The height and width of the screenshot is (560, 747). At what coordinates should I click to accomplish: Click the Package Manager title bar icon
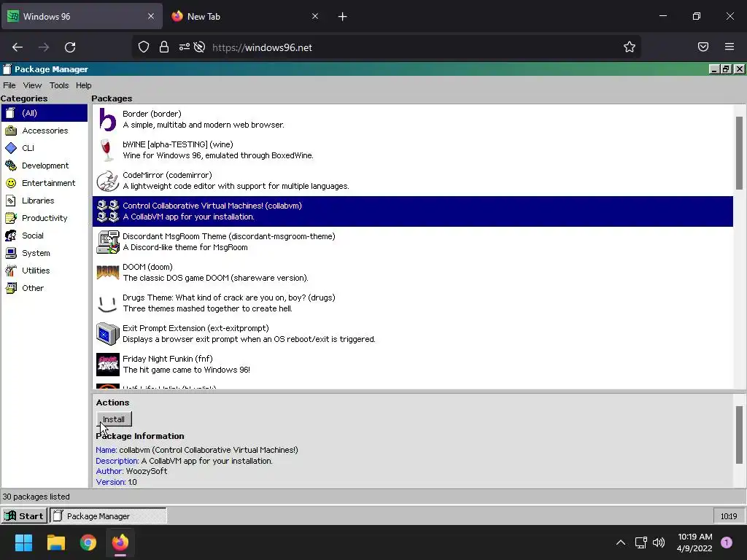(x=7, y=69)
